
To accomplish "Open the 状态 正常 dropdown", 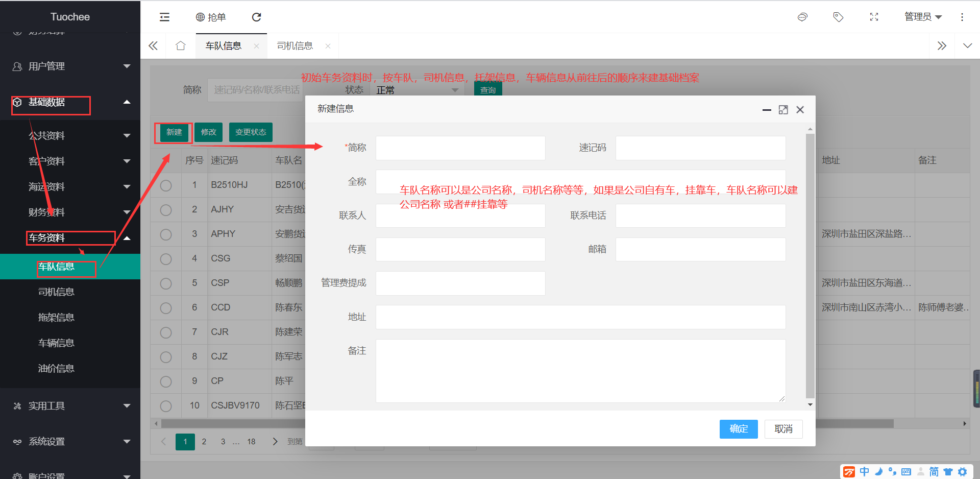I will [417, 90].
